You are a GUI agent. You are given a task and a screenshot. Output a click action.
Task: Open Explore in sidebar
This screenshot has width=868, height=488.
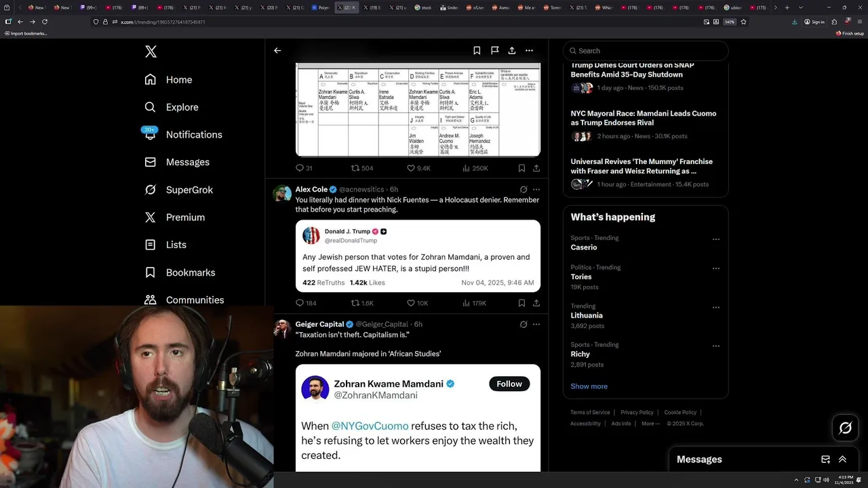(172, 107)
